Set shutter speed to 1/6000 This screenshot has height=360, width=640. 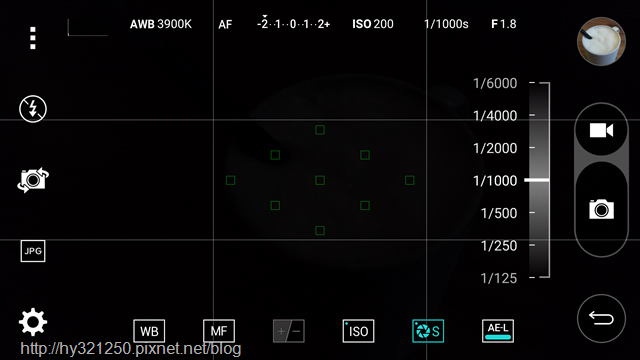[495, 83]
